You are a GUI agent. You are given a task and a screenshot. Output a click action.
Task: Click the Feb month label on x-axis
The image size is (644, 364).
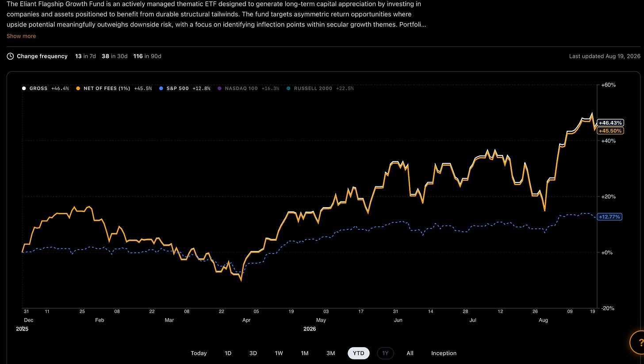point(100,320)
